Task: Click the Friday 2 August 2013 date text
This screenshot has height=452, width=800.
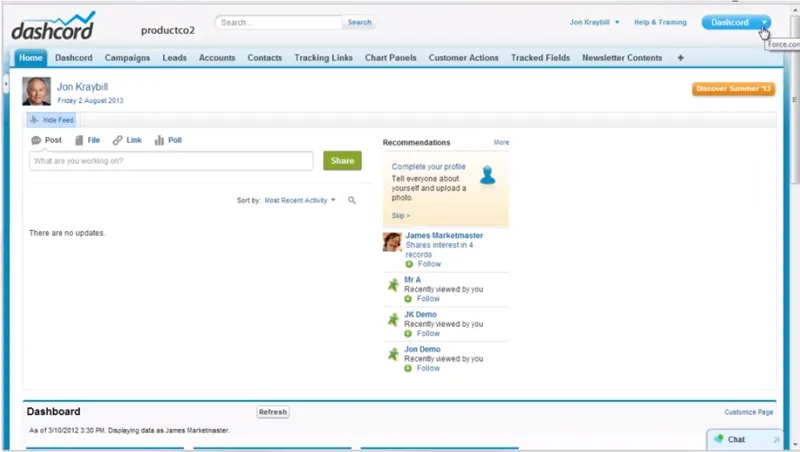Action: click(x=90, y=101)
